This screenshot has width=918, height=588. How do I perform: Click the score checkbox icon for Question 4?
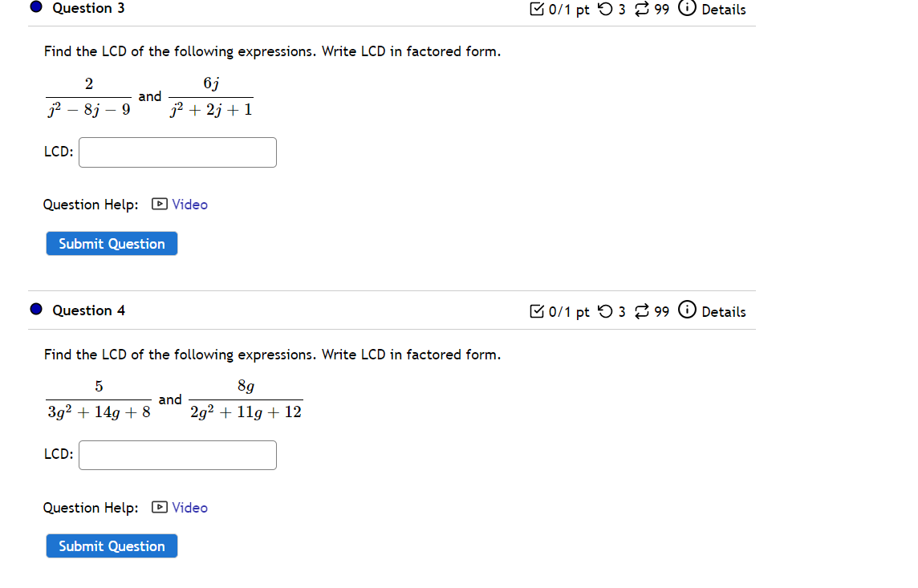[x=537, y=311]
